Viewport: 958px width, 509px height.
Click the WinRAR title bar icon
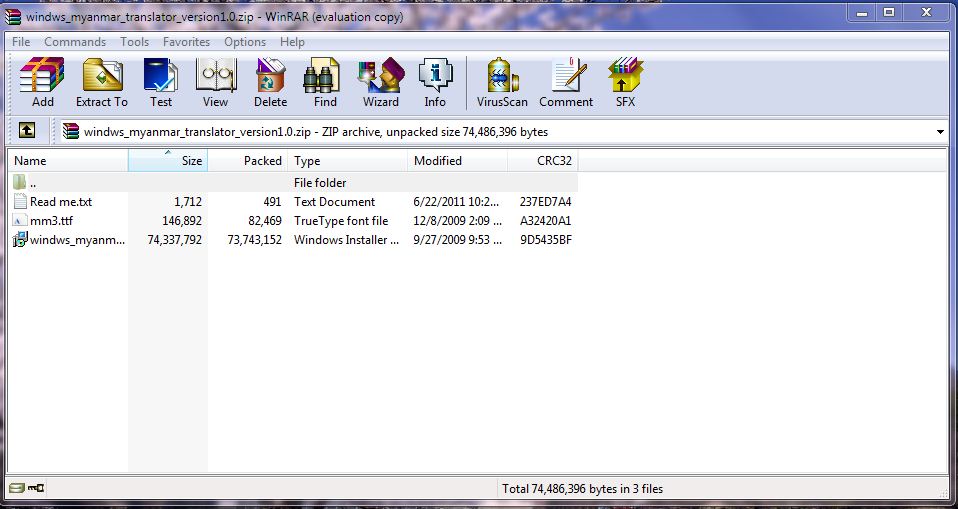tap(12, 16)
